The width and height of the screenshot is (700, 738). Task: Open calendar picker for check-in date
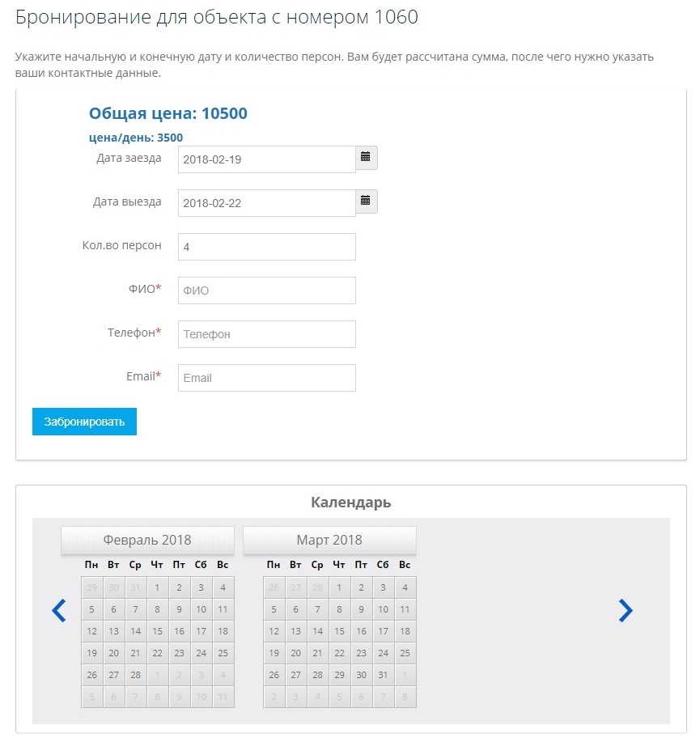(366, 158)
